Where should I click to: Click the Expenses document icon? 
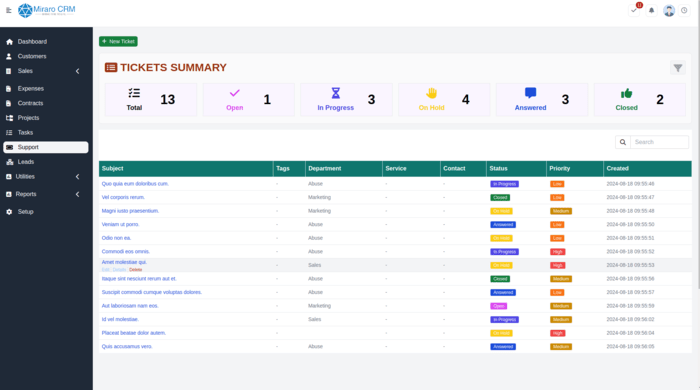pos(8,88)
